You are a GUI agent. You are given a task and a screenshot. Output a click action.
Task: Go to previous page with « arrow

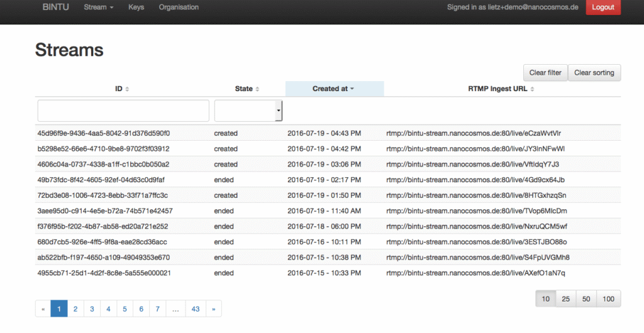[43, 309]
